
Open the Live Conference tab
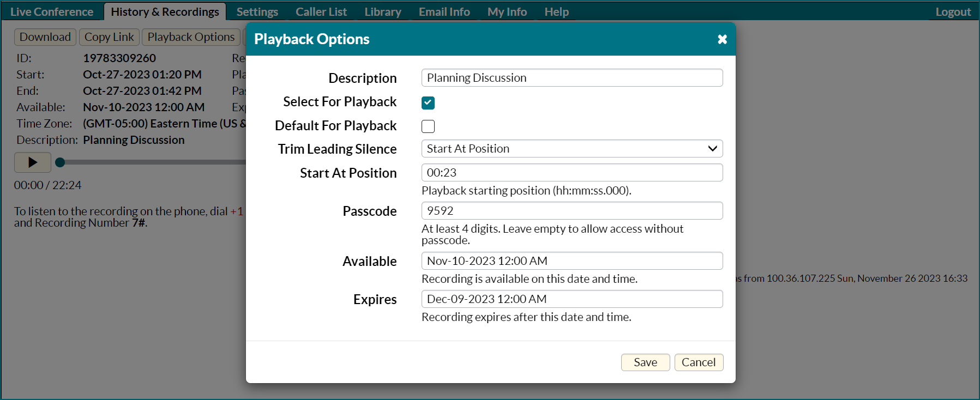pos(52,11)
